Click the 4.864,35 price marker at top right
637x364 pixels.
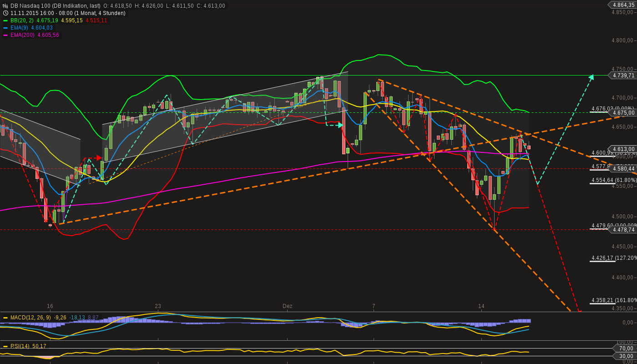coord(622,5)
